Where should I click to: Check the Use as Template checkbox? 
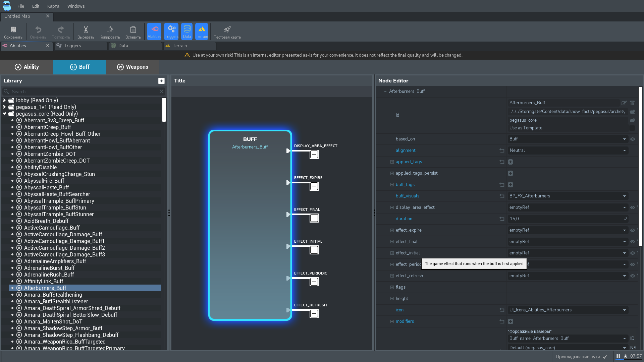pyautogui.click(x=632, y=128)
